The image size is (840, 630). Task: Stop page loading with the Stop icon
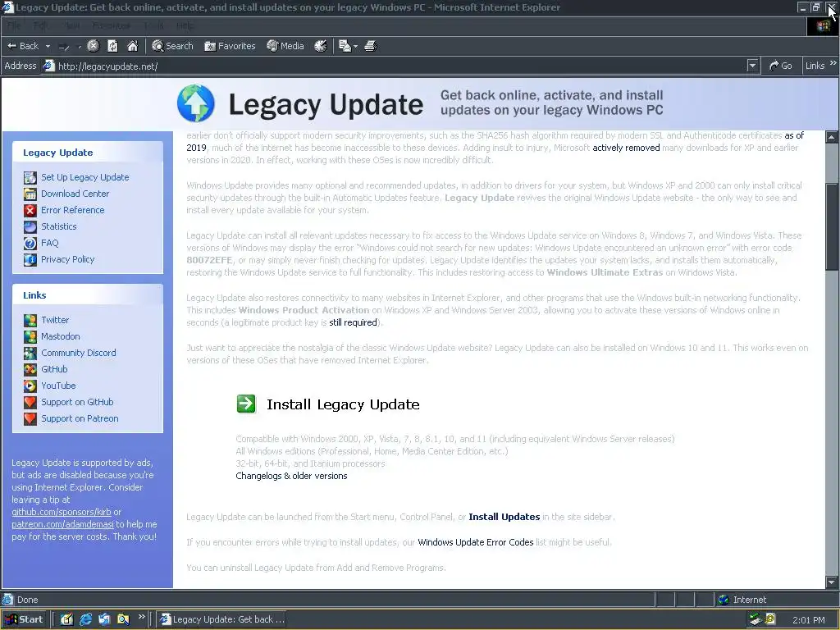click(x=94, y=46)
